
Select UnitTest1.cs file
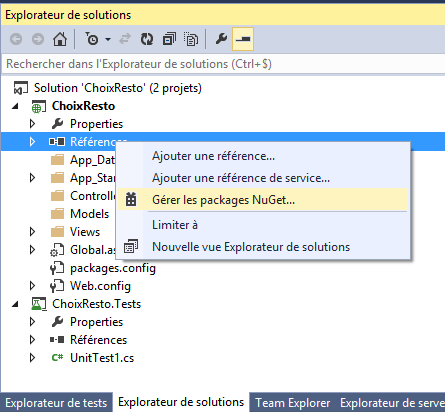coord(102,358)
